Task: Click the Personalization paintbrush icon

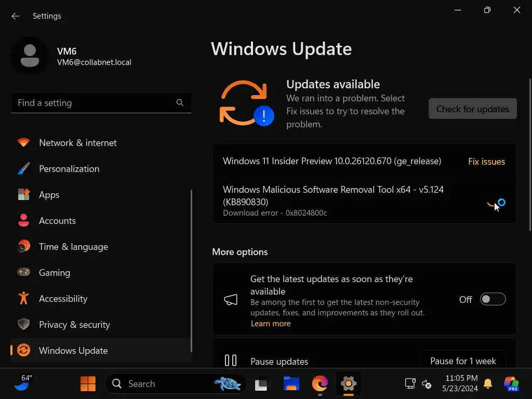Action: pos(23,169)
